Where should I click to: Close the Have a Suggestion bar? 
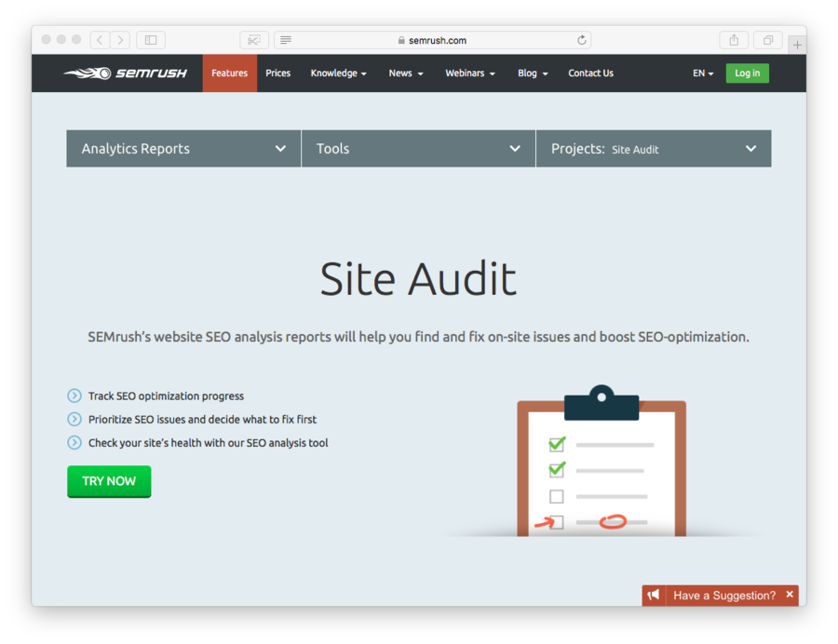pyautogui.click(x=790, y=595)
